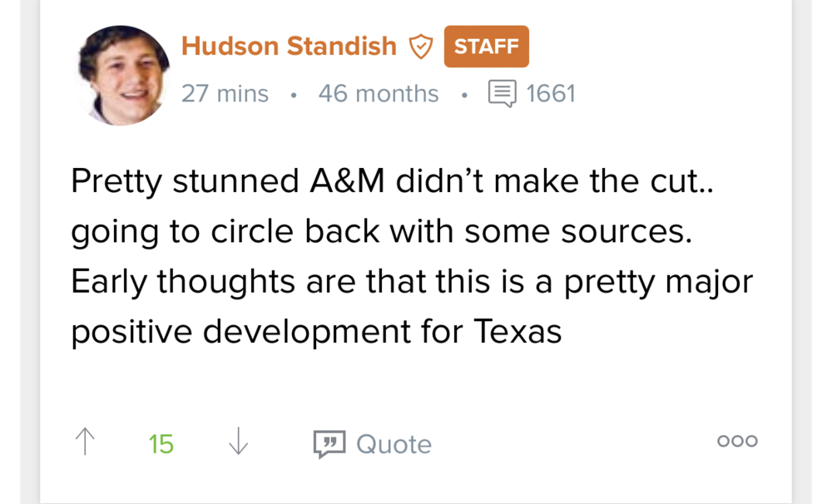Open Hudson Standish's profile via username
This screenshot has width=832, height=504.
pyautogui.click(x=289, y=47)
